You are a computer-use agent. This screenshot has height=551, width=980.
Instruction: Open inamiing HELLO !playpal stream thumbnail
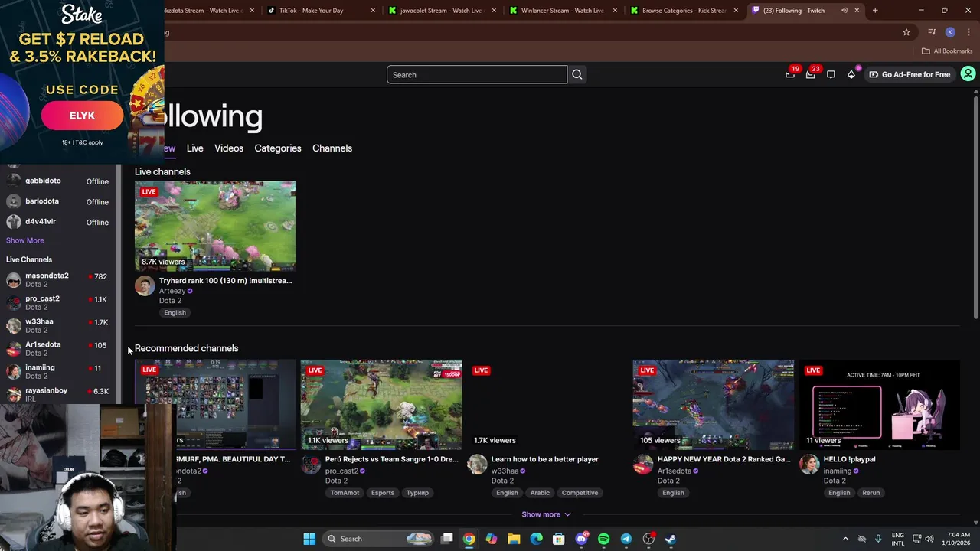[x=880, y=404]
